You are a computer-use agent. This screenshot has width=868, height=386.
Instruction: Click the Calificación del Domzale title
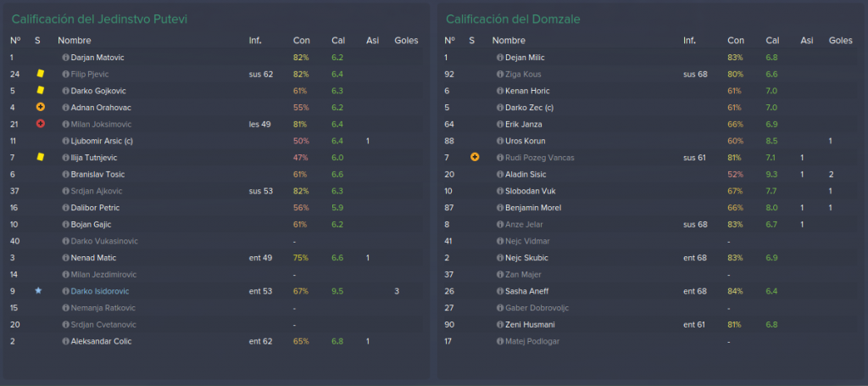[513, 20]
